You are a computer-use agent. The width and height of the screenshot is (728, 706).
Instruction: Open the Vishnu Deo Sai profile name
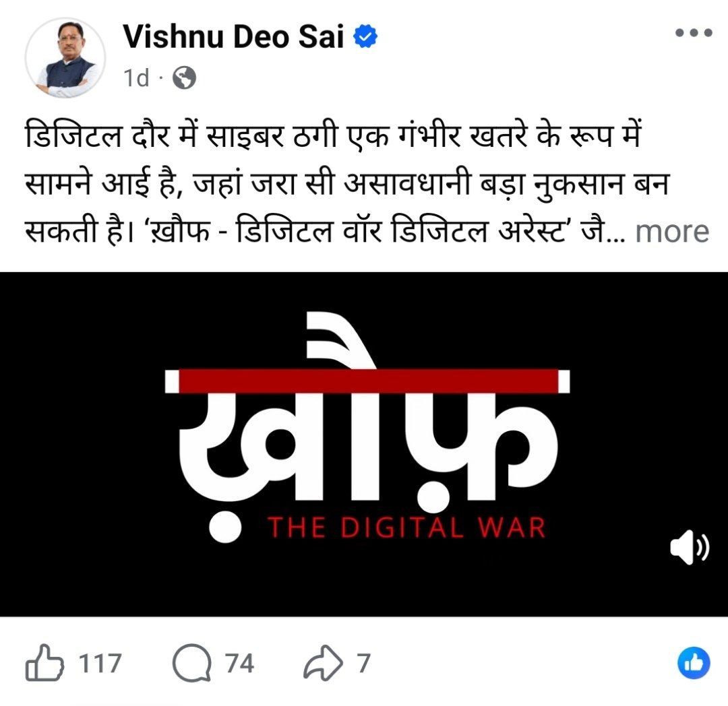click(233, 36)
